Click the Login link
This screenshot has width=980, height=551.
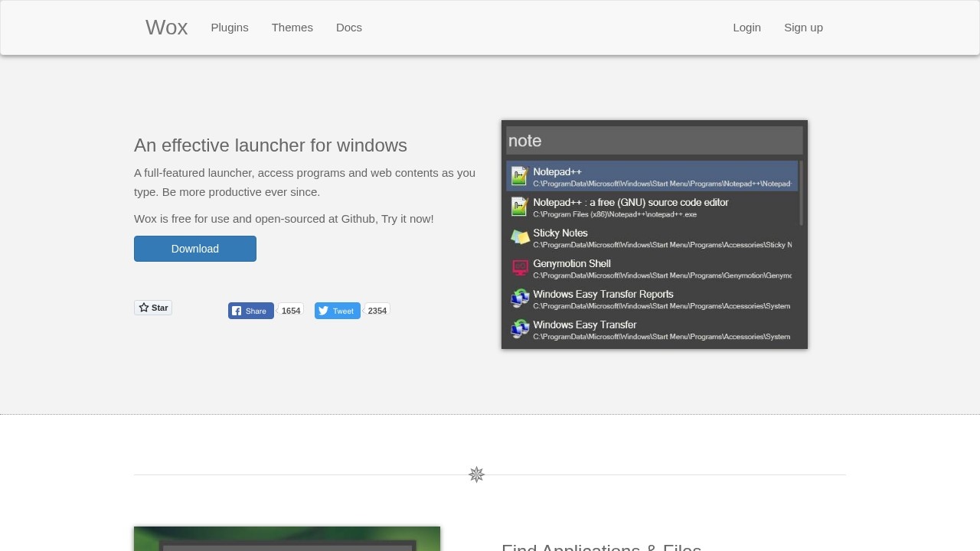pyautogui.click(x=746, y=28)
